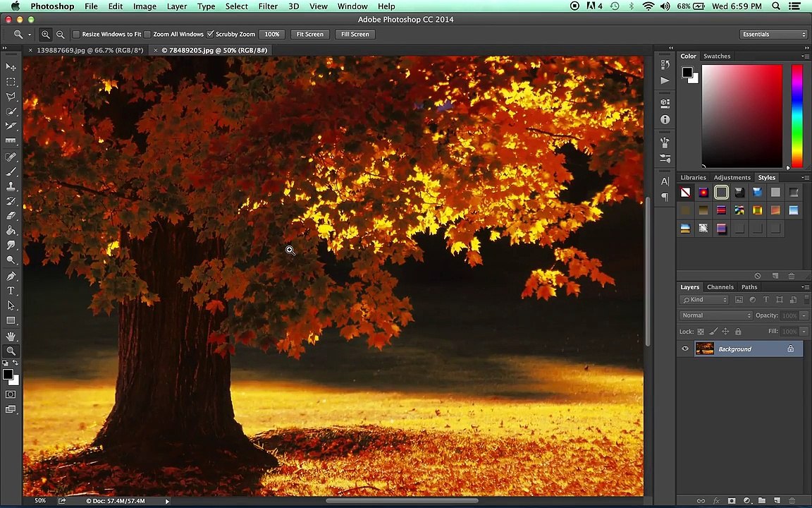Open the Character panel icon
This screenshot has height=508, width=812.
665,181
